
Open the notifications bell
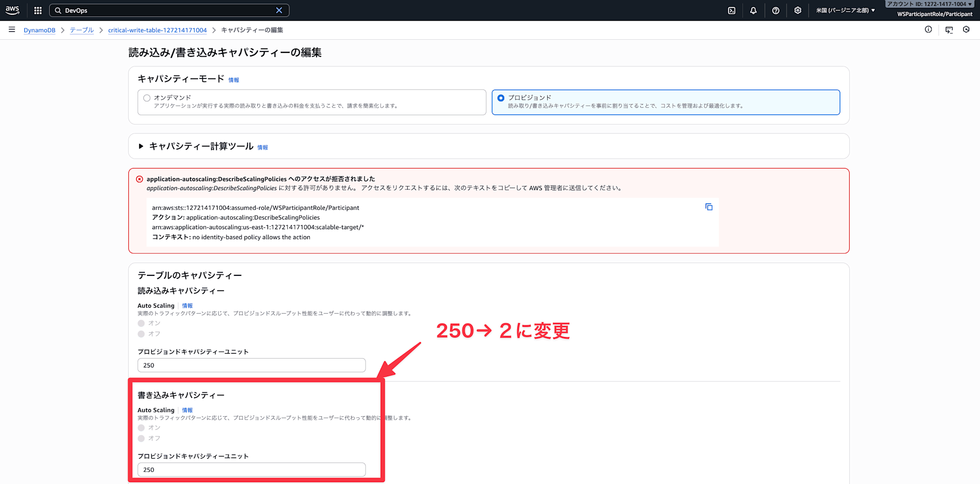click(753, 10)
